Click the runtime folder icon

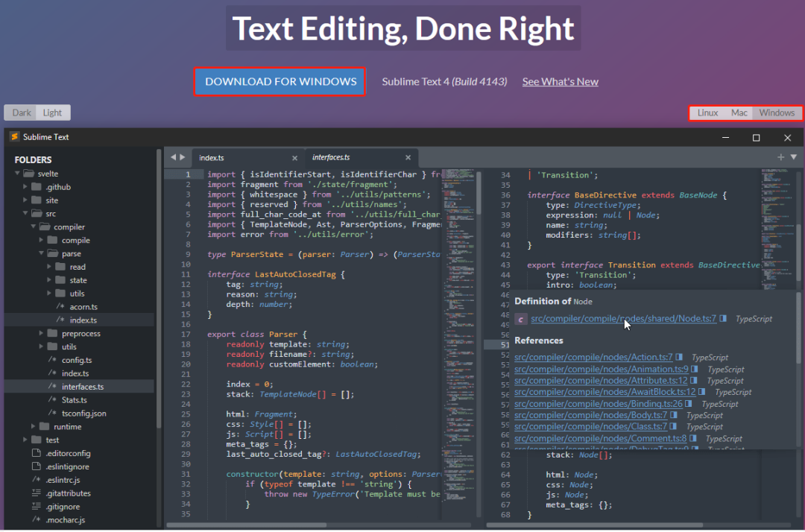[x=45, y=426]
